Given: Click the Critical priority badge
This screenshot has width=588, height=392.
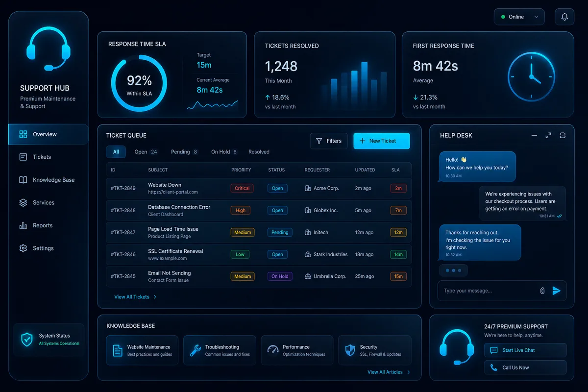Looking at the screenshot, I should (242, 188).
